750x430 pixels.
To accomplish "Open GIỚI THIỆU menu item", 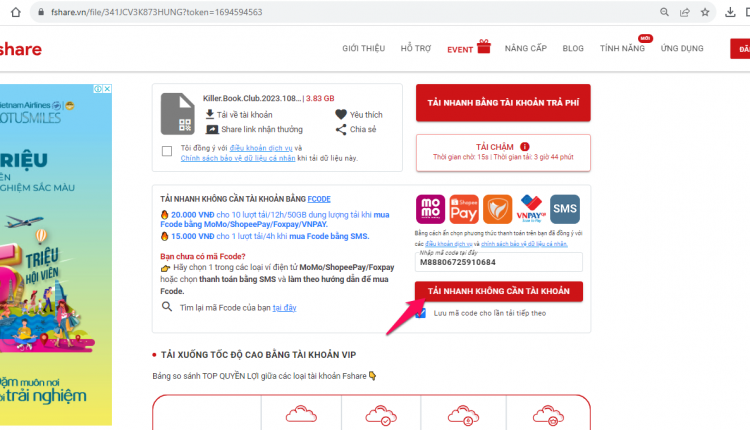I will 364,48.
